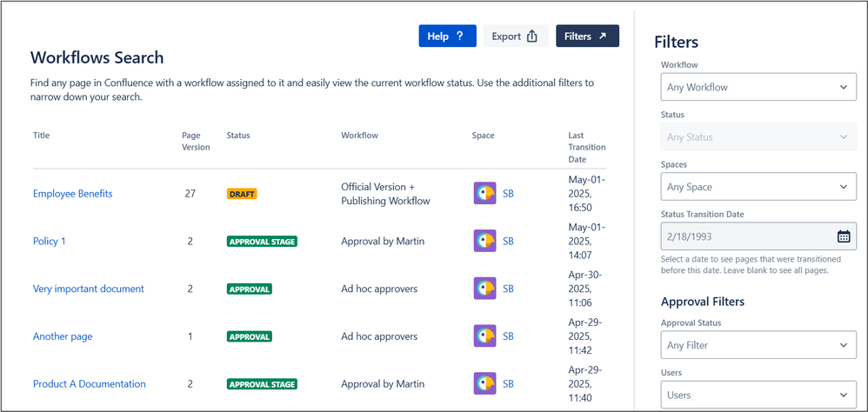Viewport: 868px width, 412px height.
Task: Expand the Any Workflow dropdown
Action: (x=758, y=87)
